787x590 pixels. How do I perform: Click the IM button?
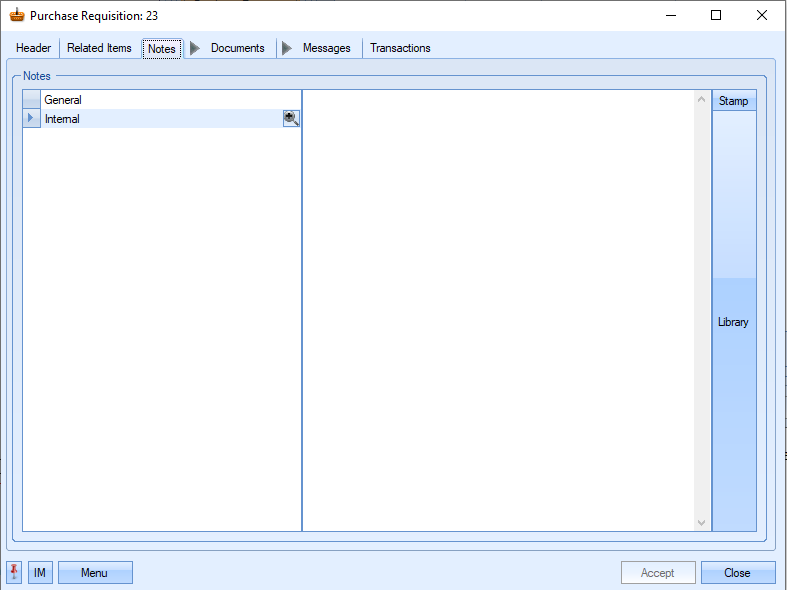40,572
